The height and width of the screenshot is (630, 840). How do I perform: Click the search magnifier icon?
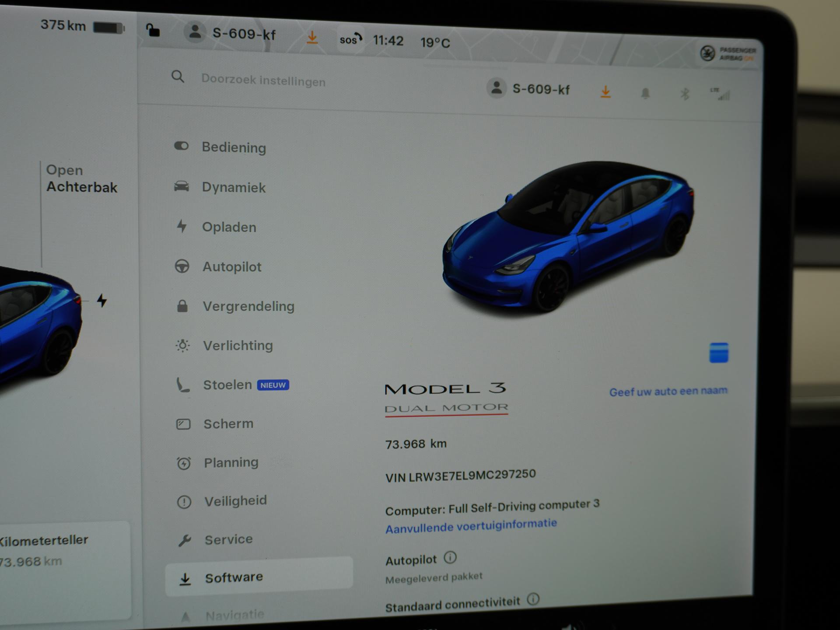tap(178, 77)
